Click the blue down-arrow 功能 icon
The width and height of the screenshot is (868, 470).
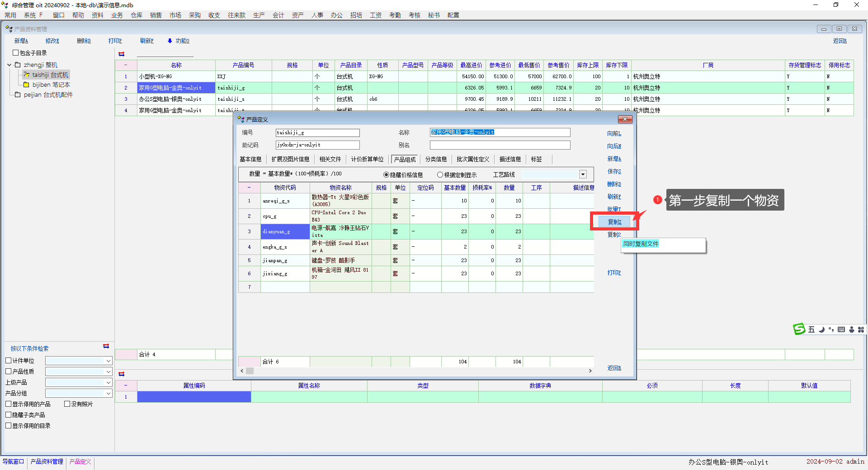(x=170, y=41)
